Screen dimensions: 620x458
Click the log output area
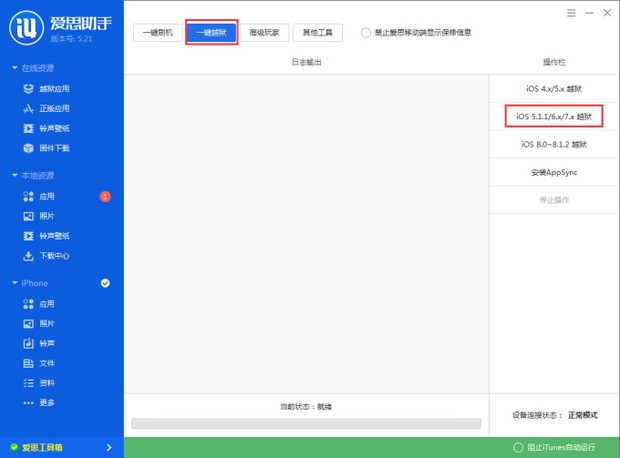(306, 234)
